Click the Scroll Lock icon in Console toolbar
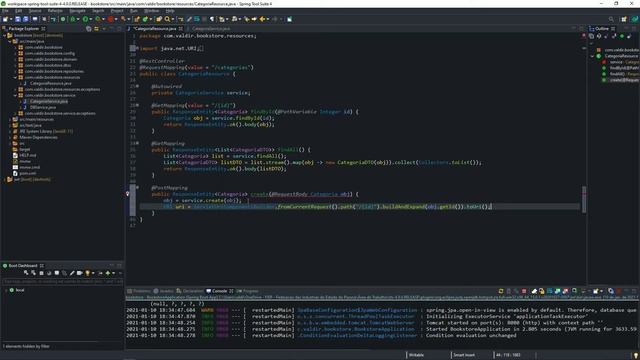The width and height of the screenshot is (640, 360). 542,291
